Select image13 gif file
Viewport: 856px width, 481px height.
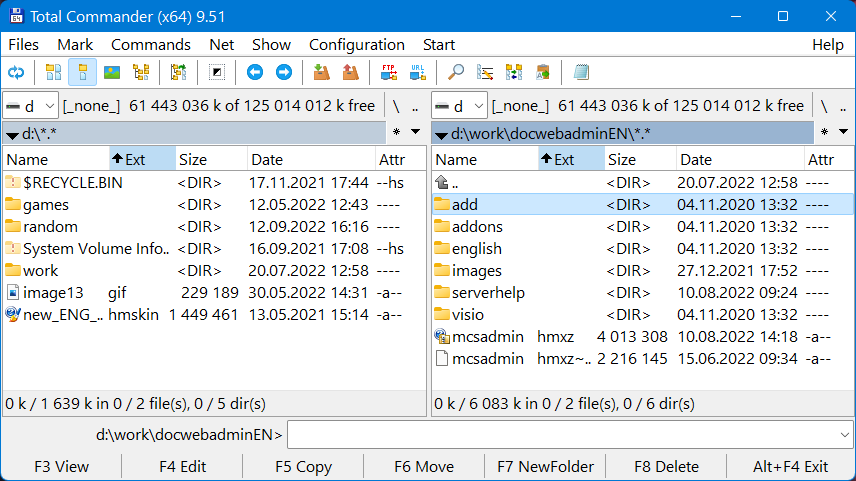[214, 293]
